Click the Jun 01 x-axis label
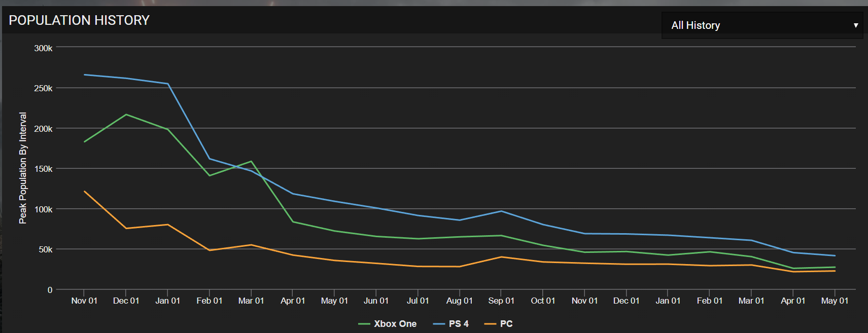This screenshot has width=868, height=333. tap(376, 301)
